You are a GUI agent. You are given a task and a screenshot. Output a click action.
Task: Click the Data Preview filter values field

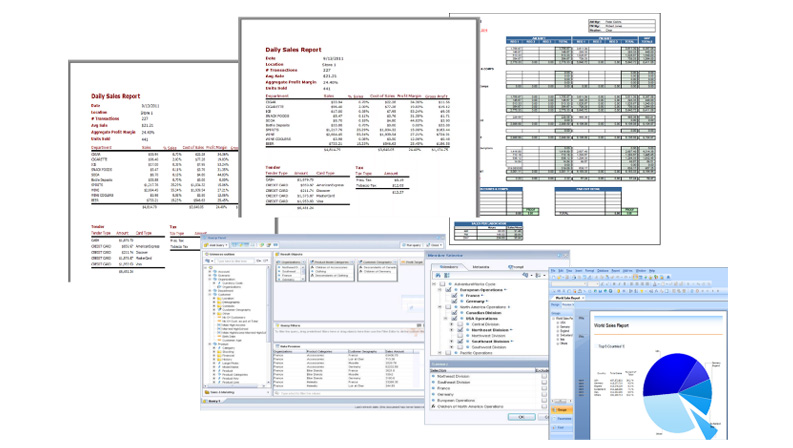click(x=348, y=393)
